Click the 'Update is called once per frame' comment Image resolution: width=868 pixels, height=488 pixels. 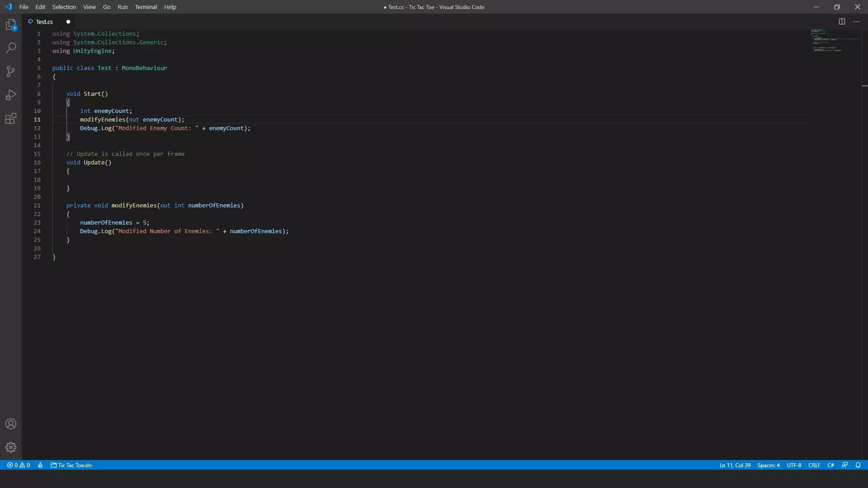(125, 154)
